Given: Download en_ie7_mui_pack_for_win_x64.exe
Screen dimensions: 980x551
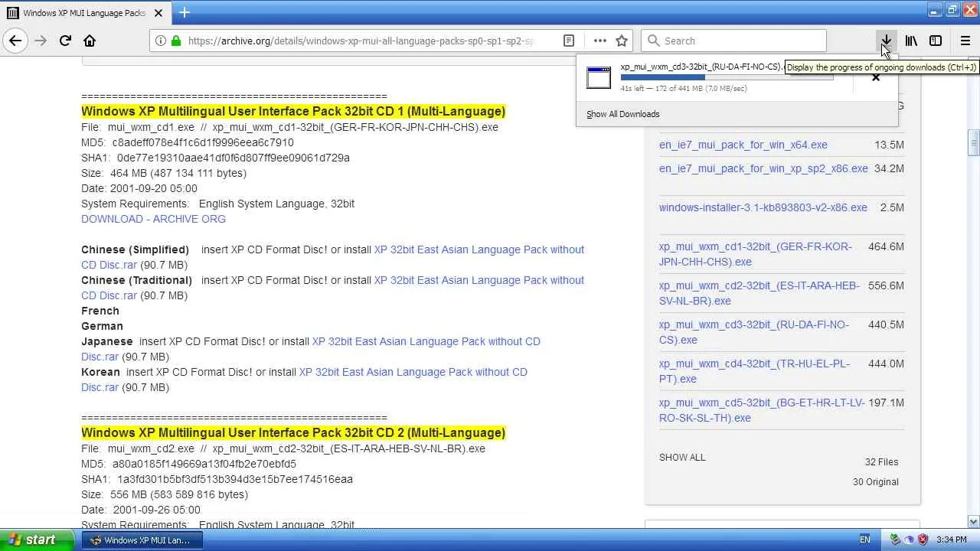Looking at the screenshot, I should [x=743, y=145].
